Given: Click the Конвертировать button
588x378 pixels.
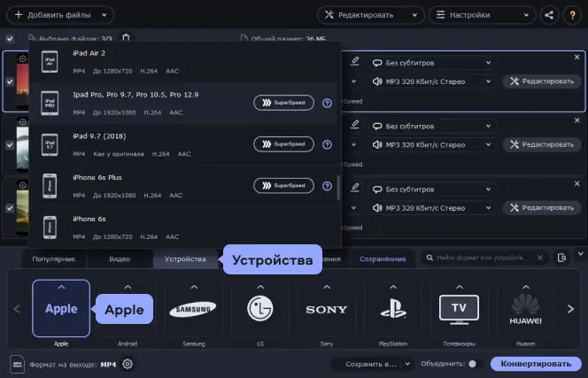Looking at the screenshot, I should tap(536, 364).
